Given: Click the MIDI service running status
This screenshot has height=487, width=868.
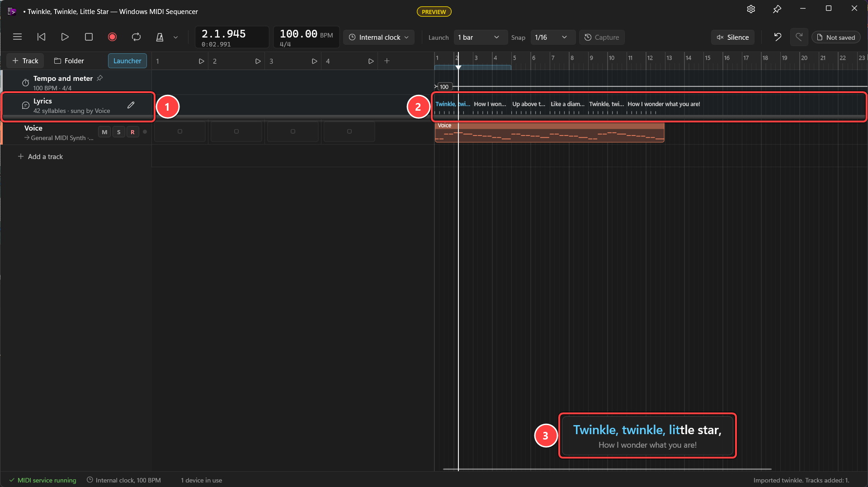Looking at the screenshot, I should click(43, 480).
